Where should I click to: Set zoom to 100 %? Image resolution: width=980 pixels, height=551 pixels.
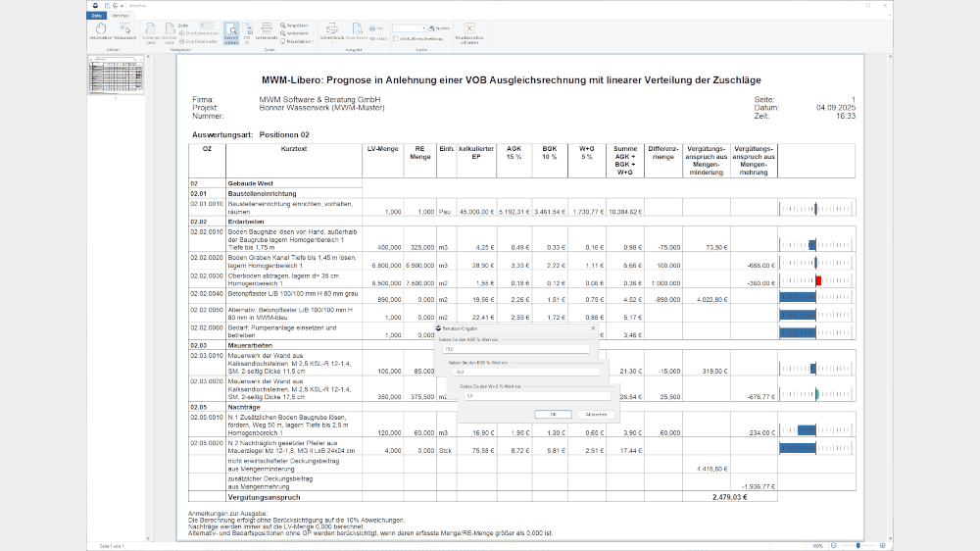[248, 33]
